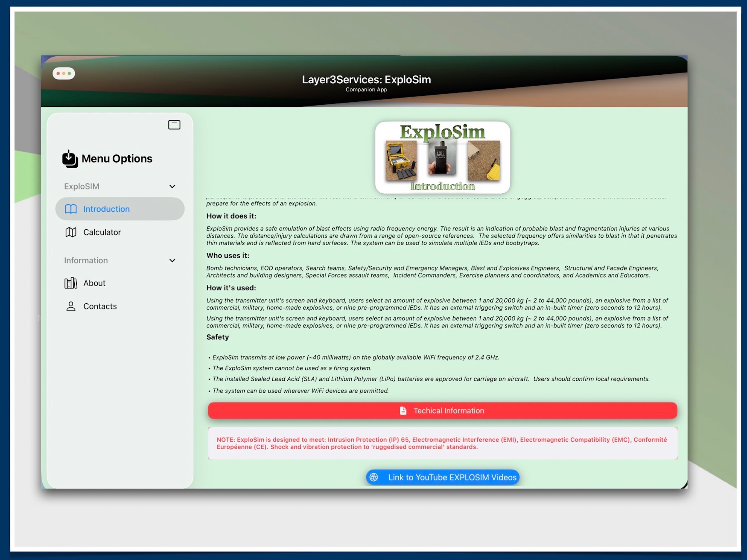The height and width of the screenshot is (560, 747).
Task: Click the document icon on Techical Information
Action: click(403, 410)
